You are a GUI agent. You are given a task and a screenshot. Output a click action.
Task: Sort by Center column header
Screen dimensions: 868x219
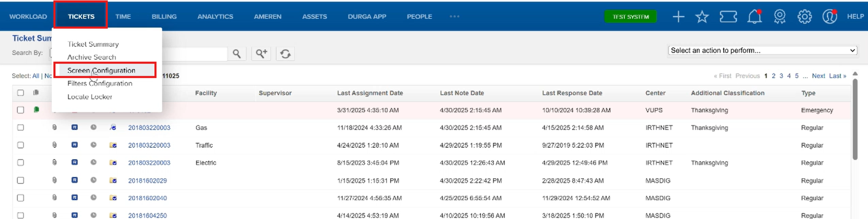(x=655, y=93)
